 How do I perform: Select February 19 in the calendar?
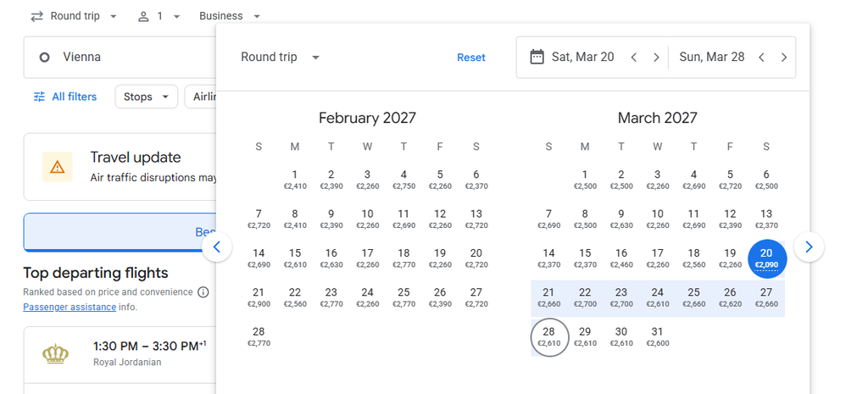(x=440, y=258)
